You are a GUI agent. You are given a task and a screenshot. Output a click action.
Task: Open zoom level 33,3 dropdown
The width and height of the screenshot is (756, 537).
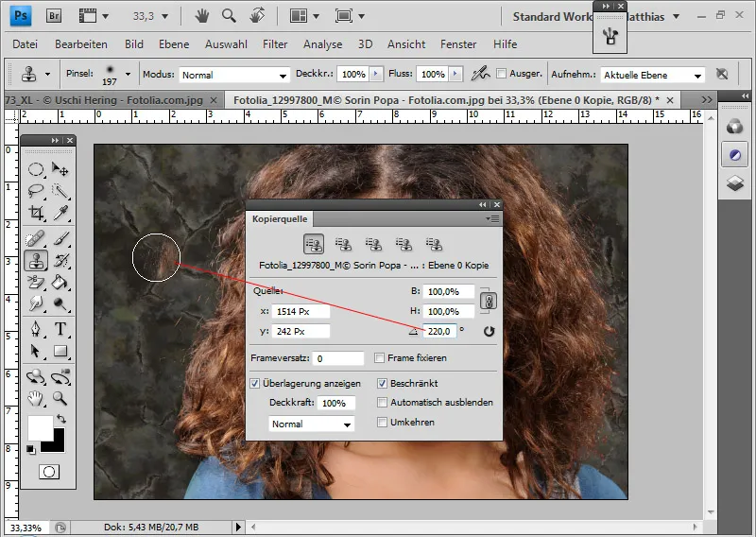click(164, 16)
